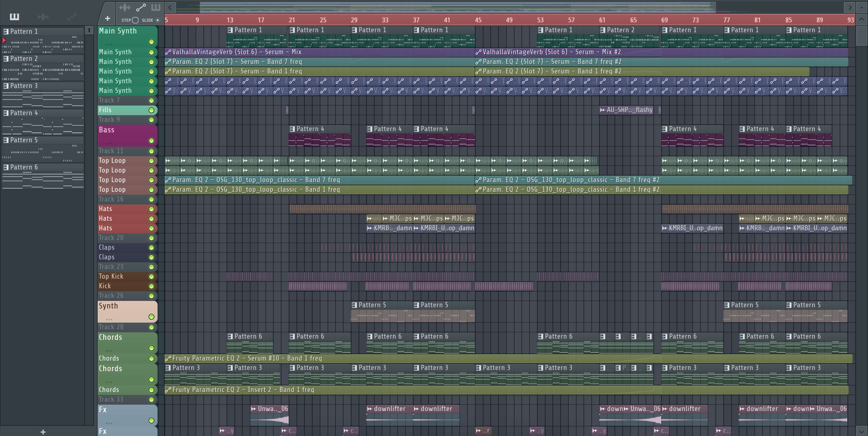Mute the Fills track with its green LED

pos(151,110)
